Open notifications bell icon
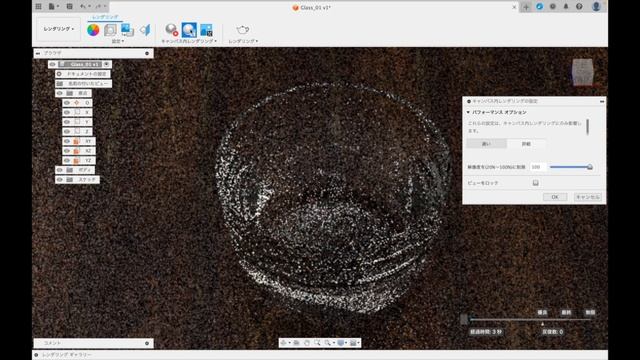The image size is (640, 360). point(566,7)
